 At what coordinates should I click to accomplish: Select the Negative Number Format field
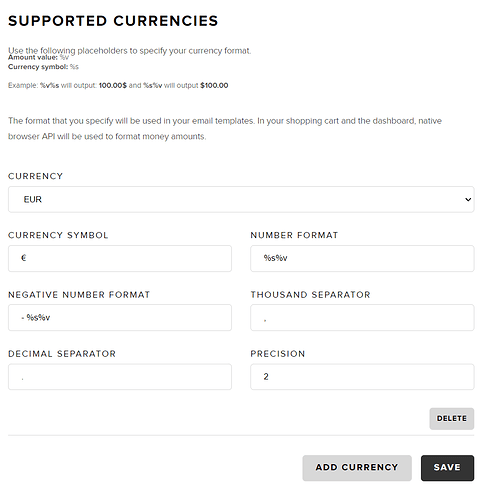click(x=120, y=317)
